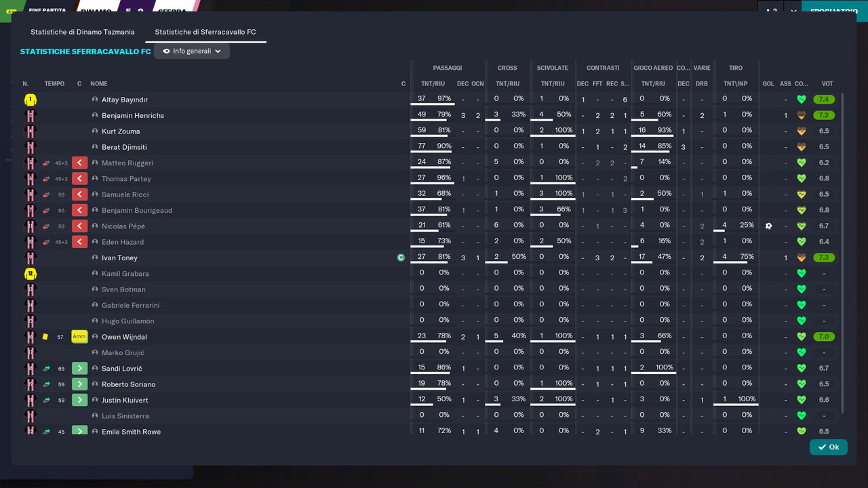Switch to Statistiche di Dinamo Tazmania tab
Screen dimensions: 868x488
coord(83,32)
